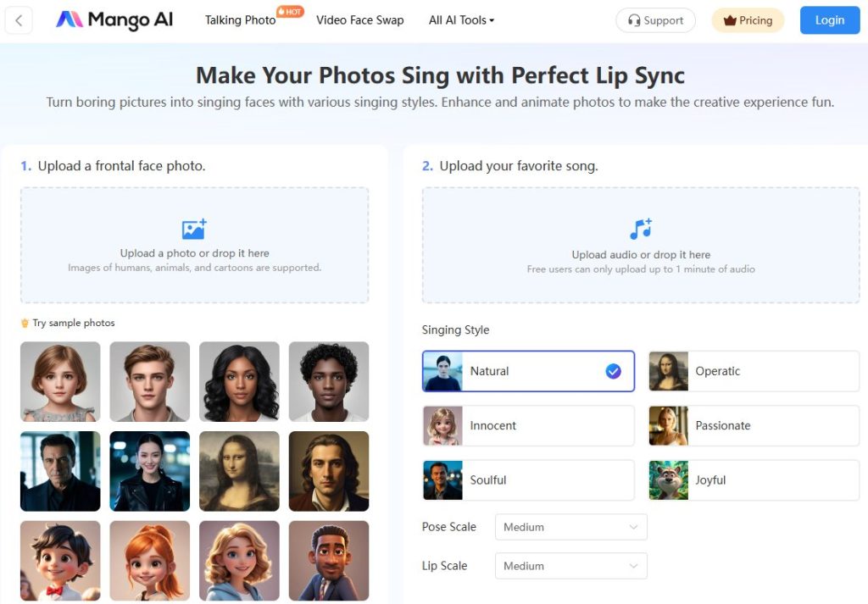Go to the Talking Photo tab
868x604 pixels.
click(x=240, y=20)
